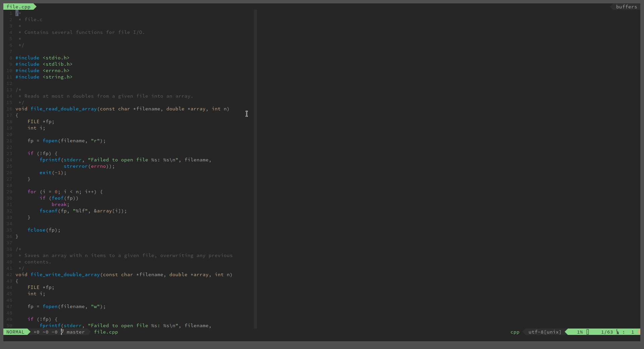Click the #include <errno.h> line
The height and width of the screenshot is (349, 644).
coord(42,70)
